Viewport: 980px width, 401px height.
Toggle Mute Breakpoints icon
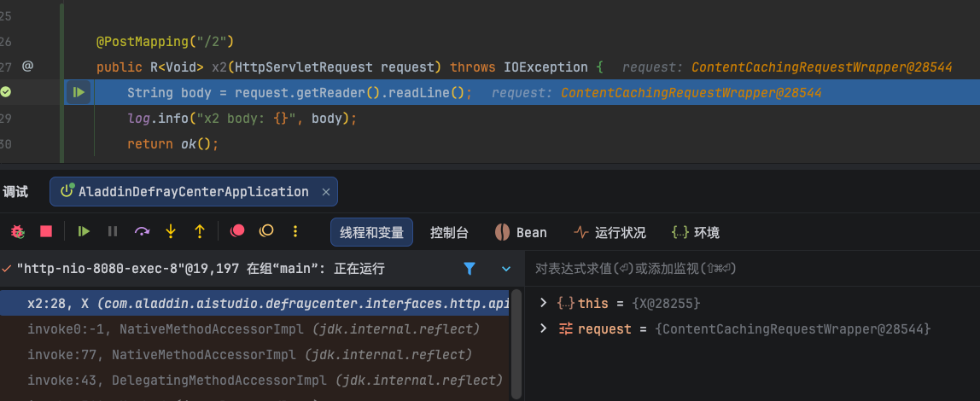click(266, 231)
